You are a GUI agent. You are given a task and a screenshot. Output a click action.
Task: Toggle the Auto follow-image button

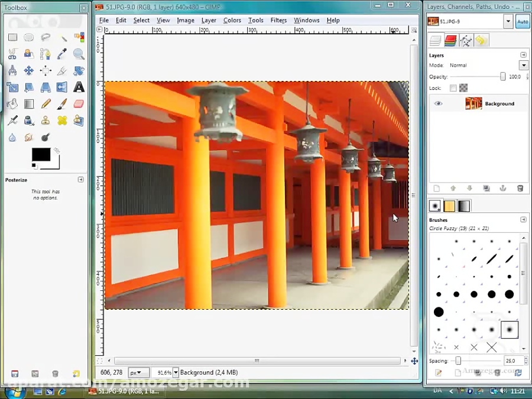click(x=523, y=22)
